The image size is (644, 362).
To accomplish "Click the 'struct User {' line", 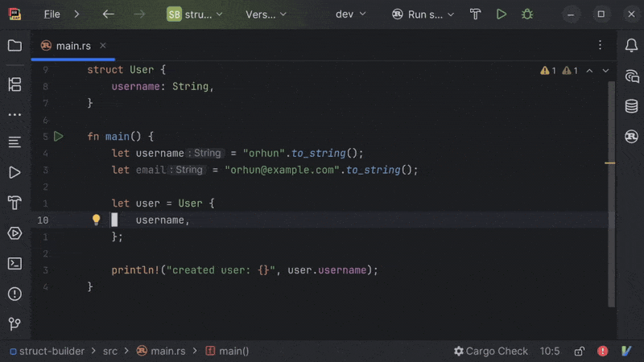I will (x=126, y=70).
